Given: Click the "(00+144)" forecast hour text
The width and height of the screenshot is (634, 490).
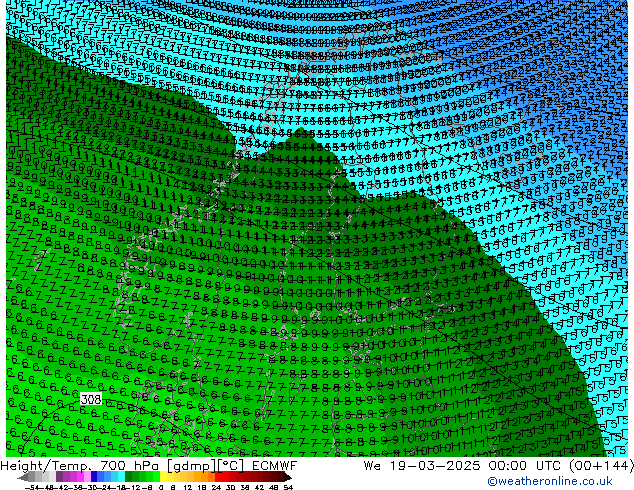Looking at the screenshot, I should (601, 466).
